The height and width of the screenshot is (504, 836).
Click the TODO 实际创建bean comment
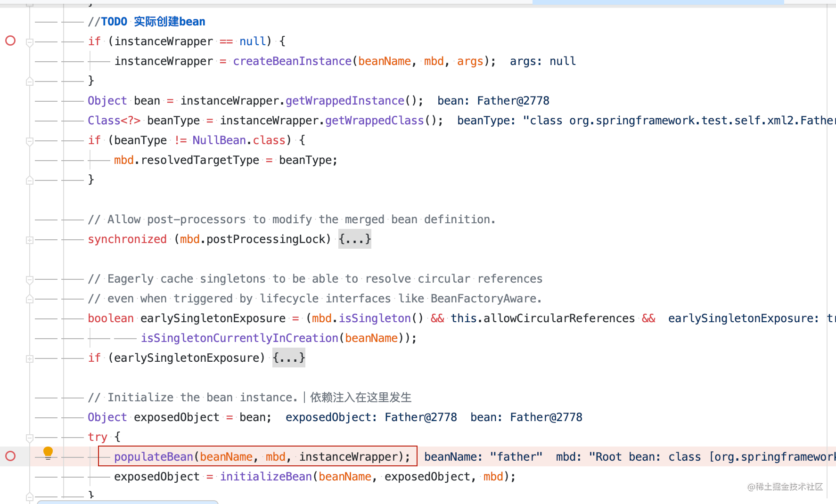147,22
